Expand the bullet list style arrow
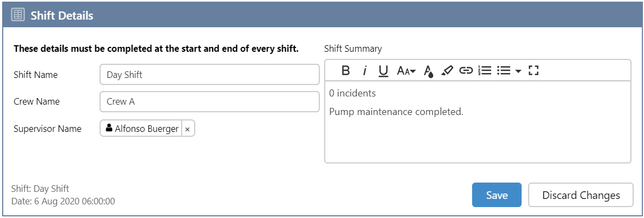 pos(518,71)
